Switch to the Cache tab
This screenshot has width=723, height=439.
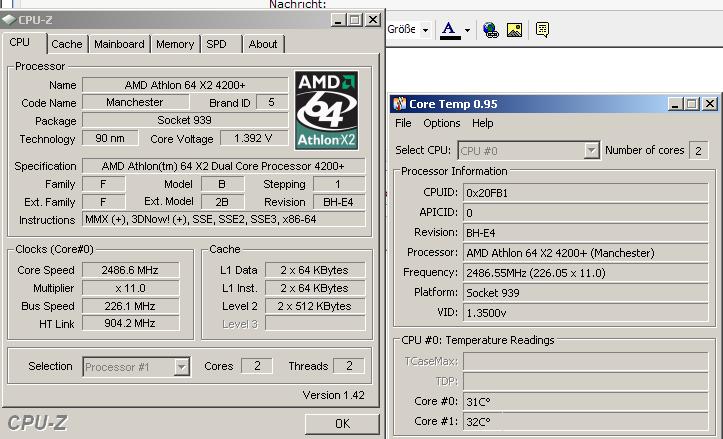click(67, 44)
